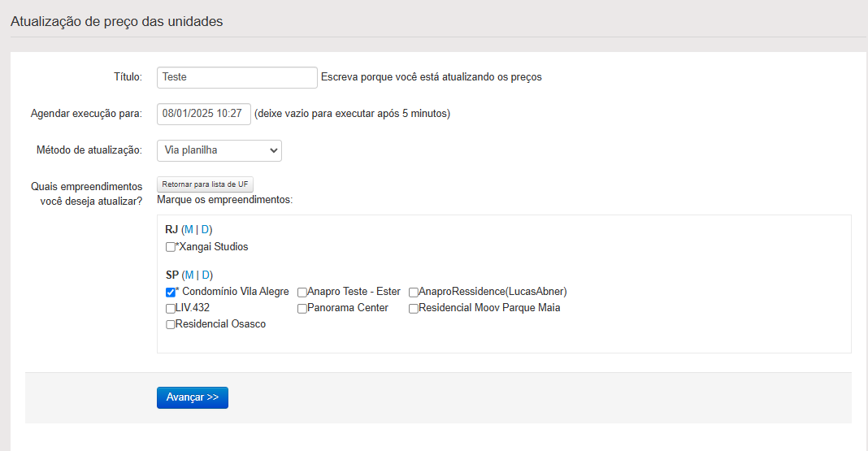Click the Método de atualização: label
This screenshot has width=868, height=451.
coord(89,150)
